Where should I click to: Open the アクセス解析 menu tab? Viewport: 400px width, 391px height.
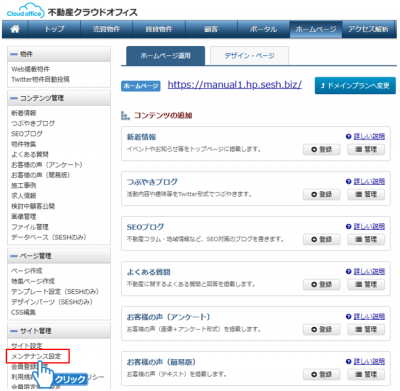coord(368,29)
